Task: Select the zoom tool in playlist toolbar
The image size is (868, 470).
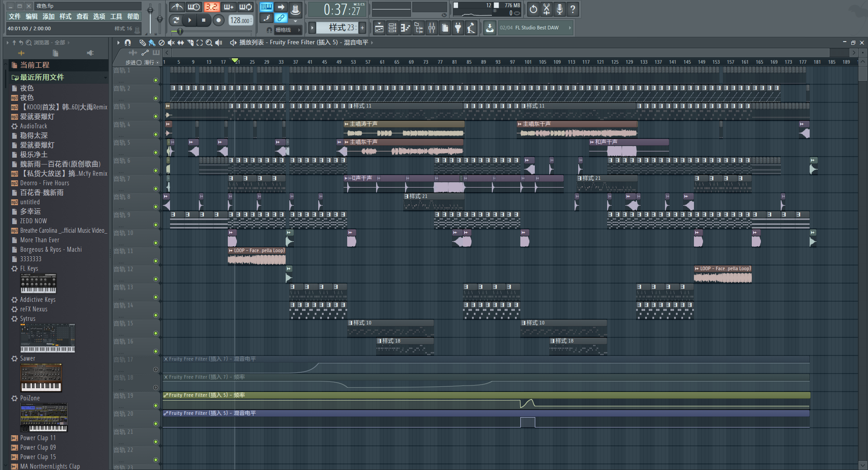Action: (209, 42)
